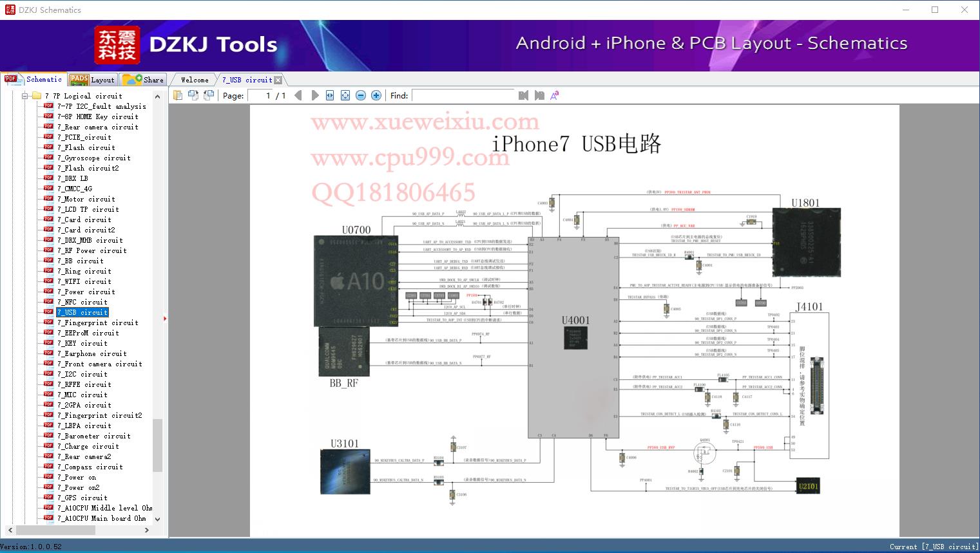Click PDF icon beside 7_RFFE circuit
This screenshot has width=980, height=553.
[48, 384]
